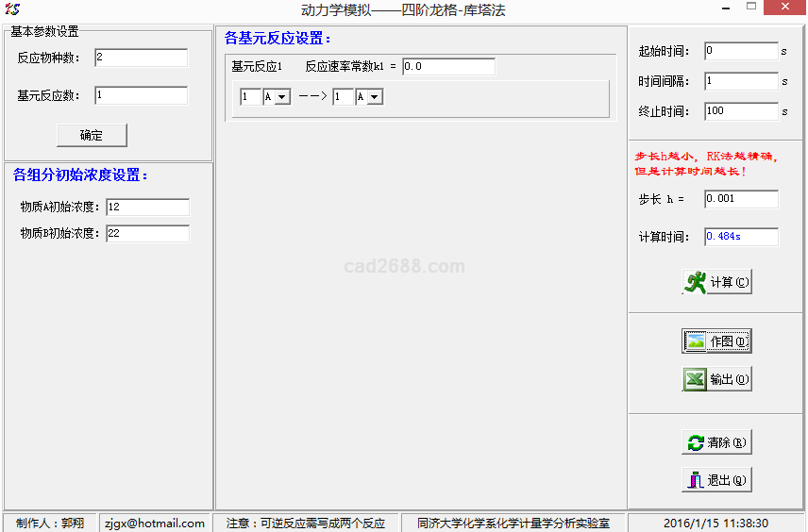The height and width of the screenshot is (532, 808).
Task: Click the 反应物种数 input field
Action: click(x=140, y=58)
